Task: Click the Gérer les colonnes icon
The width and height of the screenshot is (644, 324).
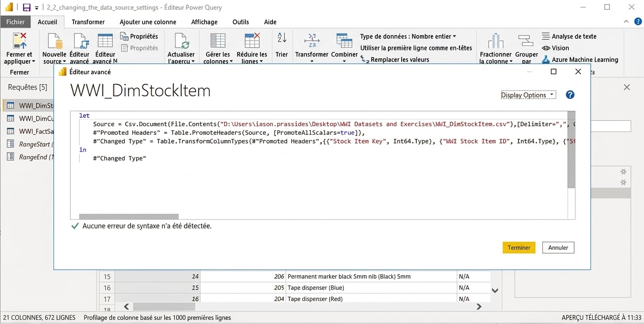Action: 218,41
